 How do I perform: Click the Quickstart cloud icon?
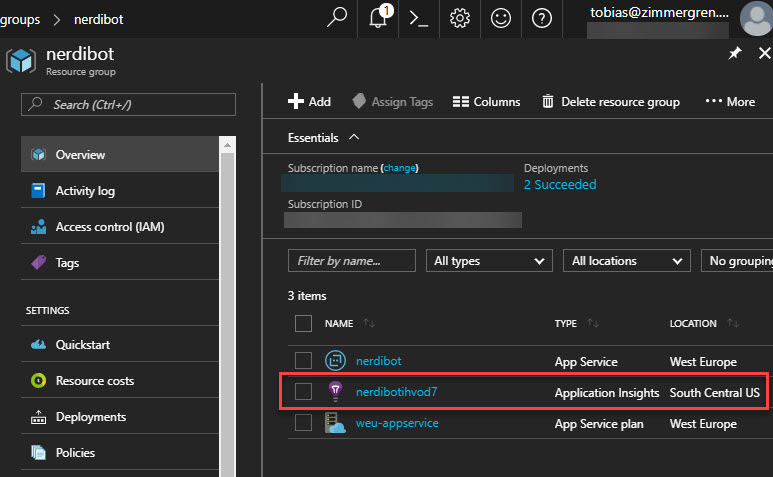click(38, 344)
